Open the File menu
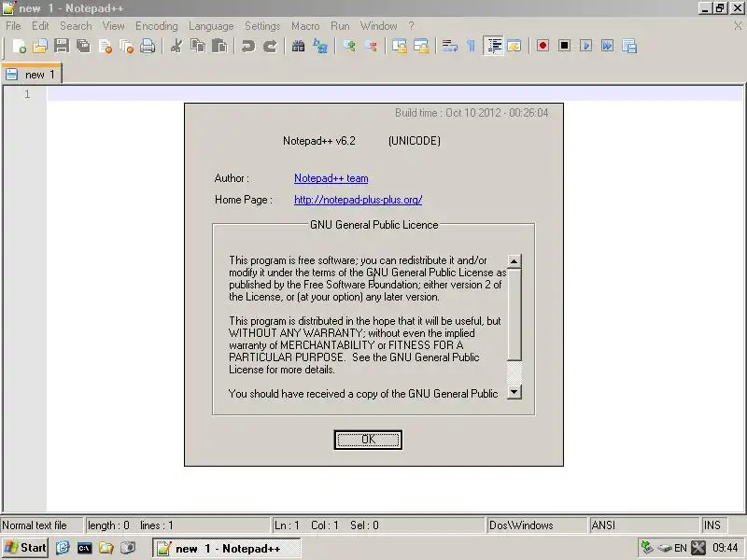747x560 pixels. tap(13, 26)
